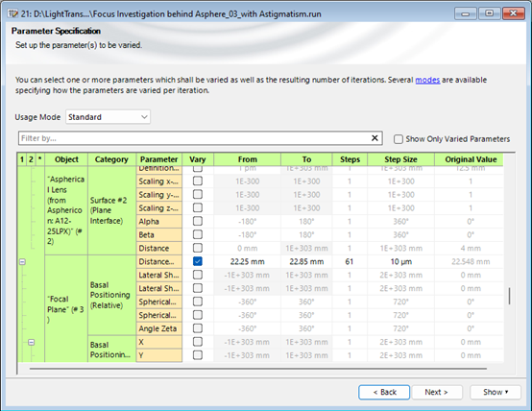
Task: Open the Usage Mode dropdown
Action: pyautogui.click(x=108, y=117)
